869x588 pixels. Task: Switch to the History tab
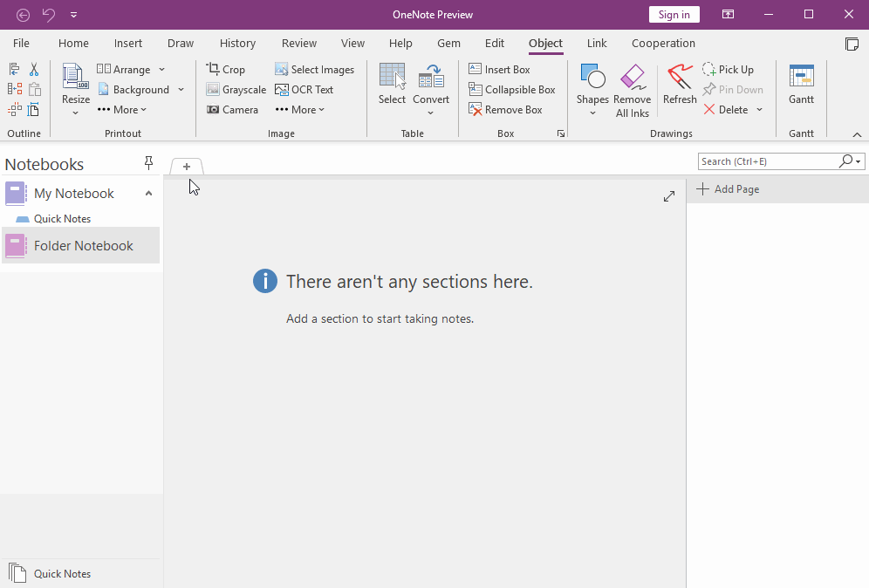[238, 44]
